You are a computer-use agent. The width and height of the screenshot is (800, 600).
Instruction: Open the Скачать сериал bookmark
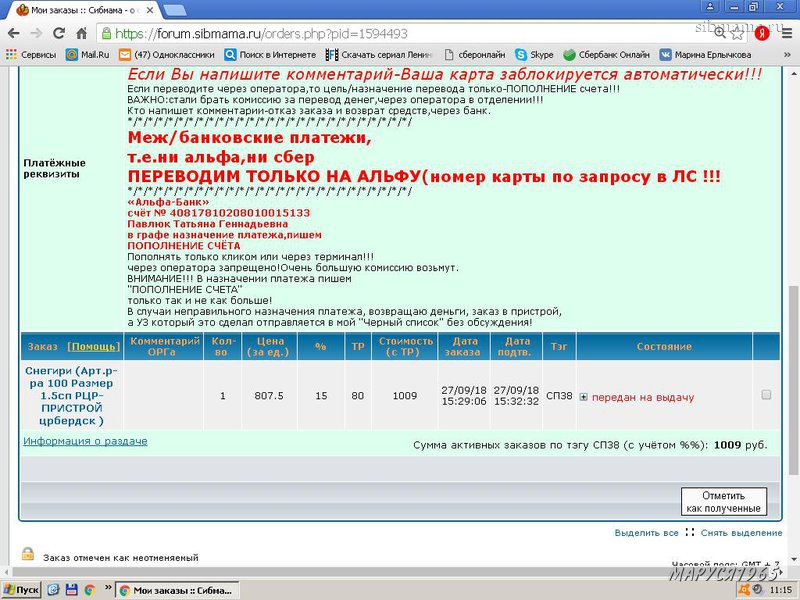click(x=379, y=55)
